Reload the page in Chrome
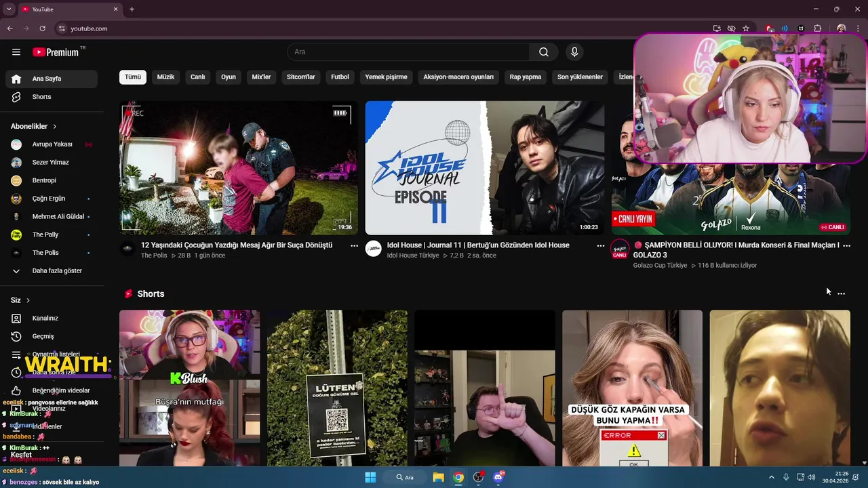 43,28
